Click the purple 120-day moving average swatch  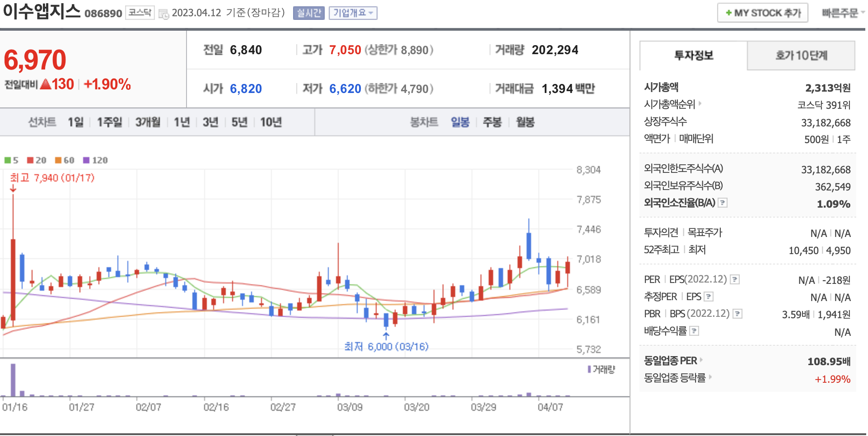(x=86, y=160)
